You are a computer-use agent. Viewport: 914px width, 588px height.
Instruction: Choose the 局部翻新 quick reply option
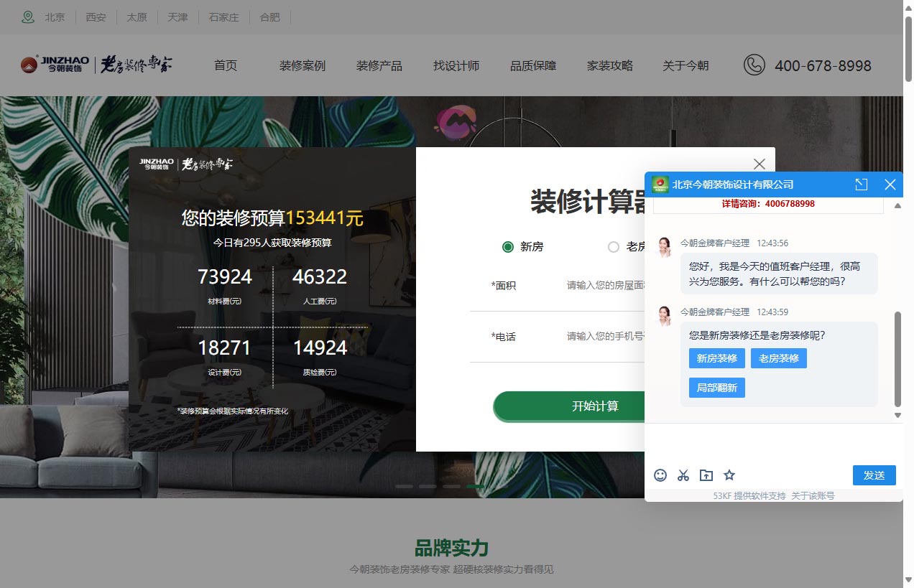click(716, 388)
